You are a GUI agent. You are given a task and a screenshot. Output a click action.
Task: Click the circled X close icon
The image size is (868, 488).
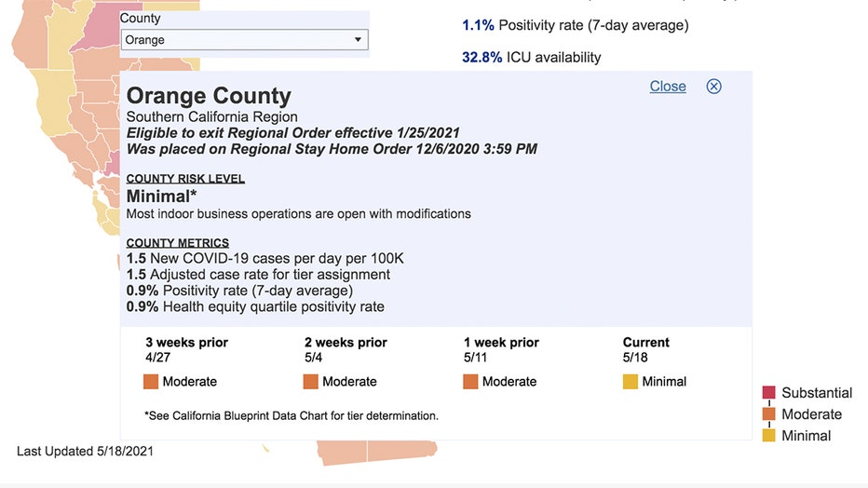pyautogui.click(x=713, y=87)
